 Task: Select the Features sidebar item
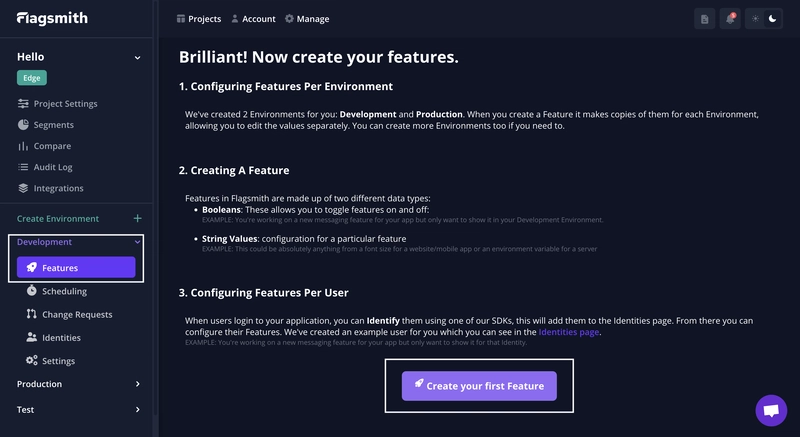click(x=76, y=267)
